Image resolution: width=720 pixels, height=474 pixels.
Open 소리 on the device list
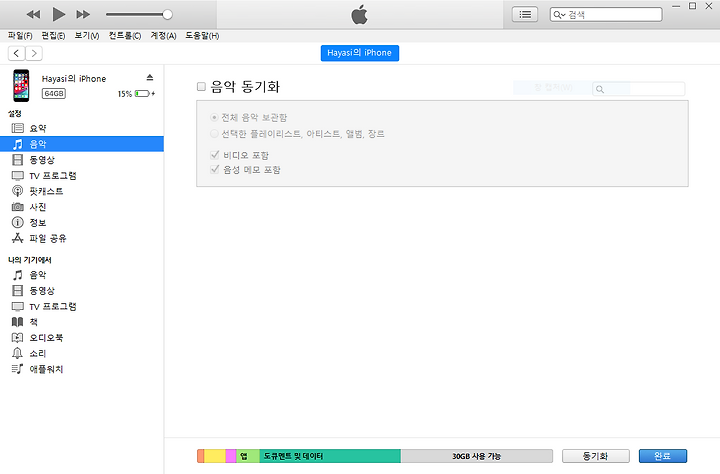point(82,353)
